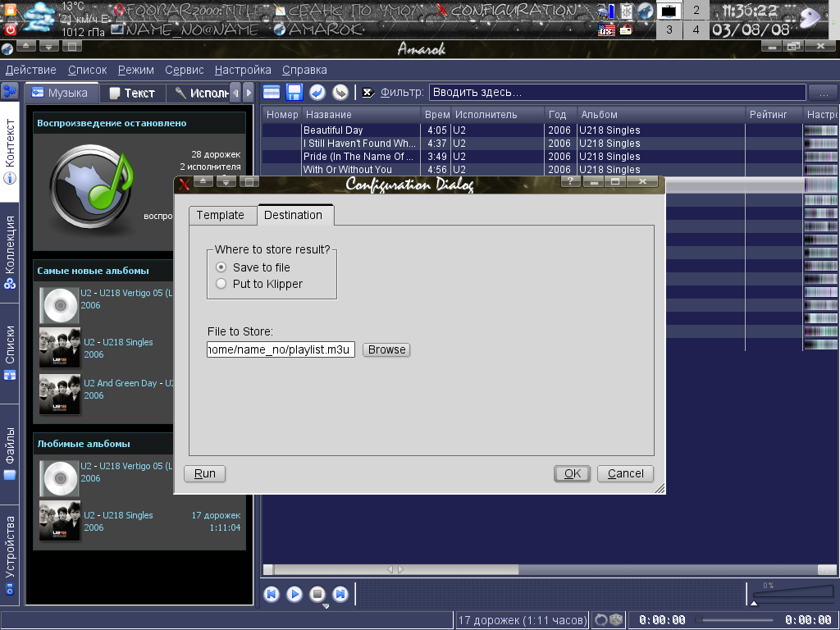Click the playlist view icon in Amarok toolbar

(272, 92)
